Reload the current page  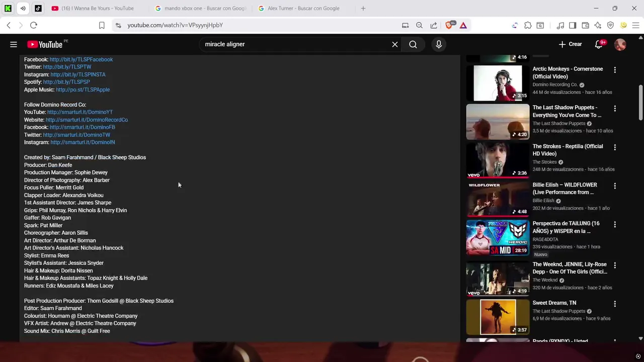(34, 25)
